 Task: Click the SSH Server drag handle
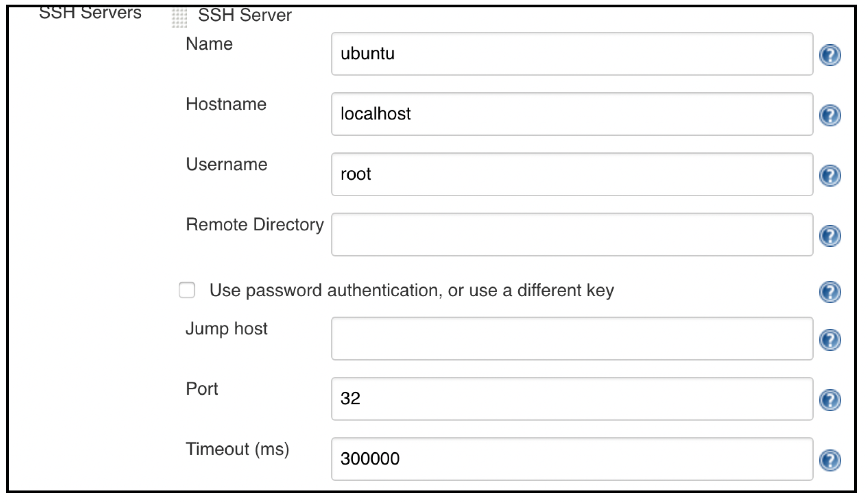tap(179, 18)
